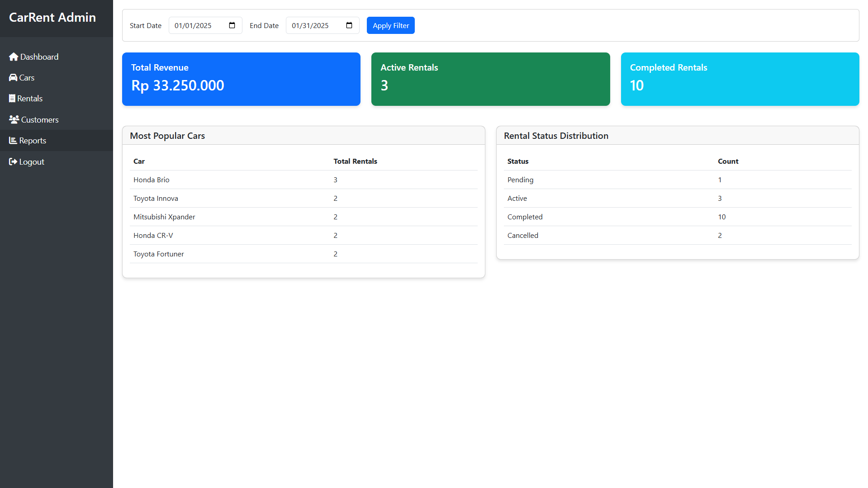Select the Toyota Innova row
868x488 pixels.
pos(304,198)
